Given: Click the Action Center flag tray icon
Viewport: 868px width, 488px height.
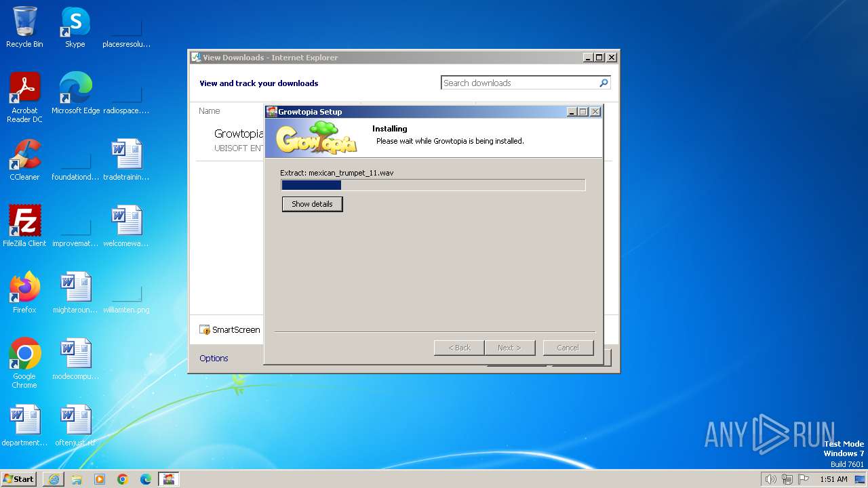Looking at the screenshot, I should 804,479.
